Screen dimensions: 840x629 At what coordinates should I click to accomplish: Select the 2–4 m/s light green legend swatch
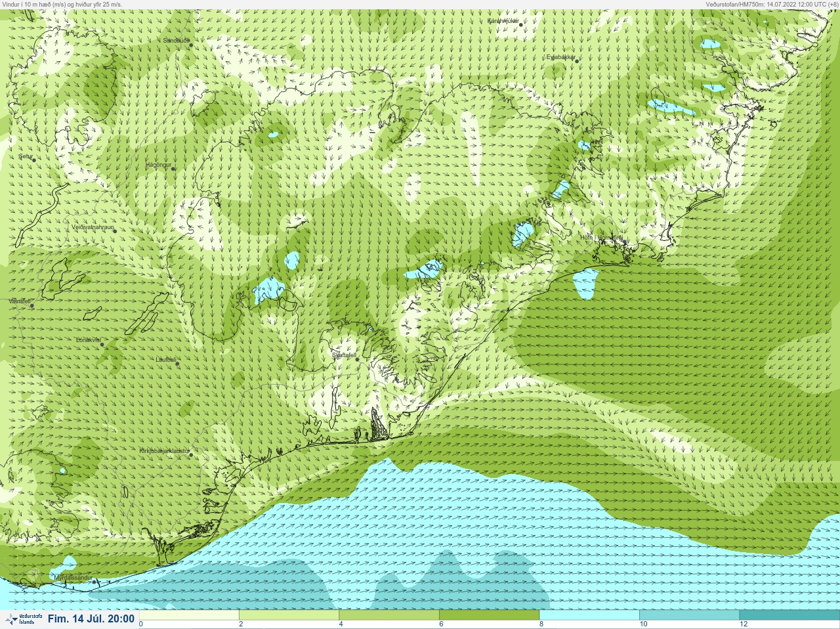coord(289,615)
